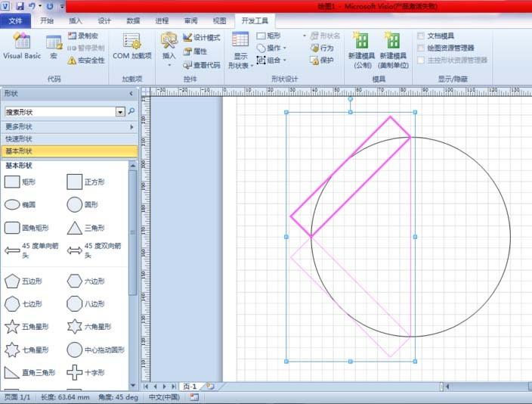Open the Visual Basic editor
Image resolution: width=532 pixels, height=404 pixels.
22,46
